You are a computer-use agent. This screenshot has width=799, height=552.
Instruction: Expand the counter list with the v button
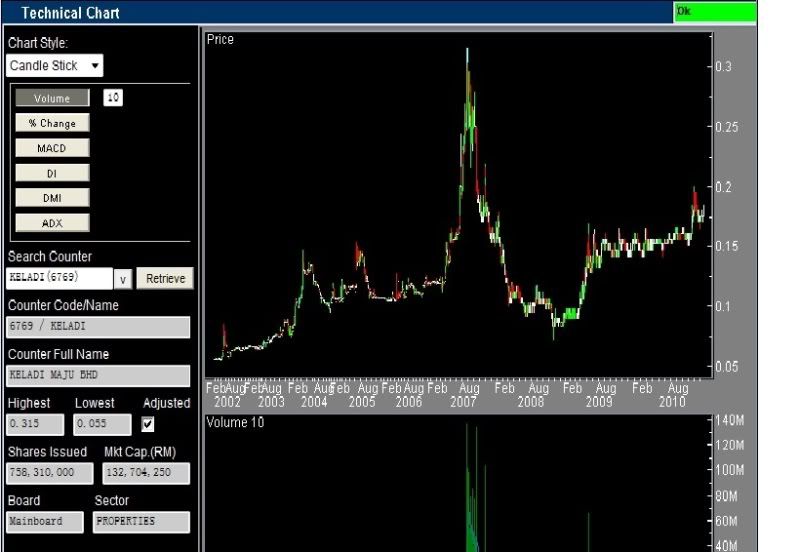pos(123,279)
